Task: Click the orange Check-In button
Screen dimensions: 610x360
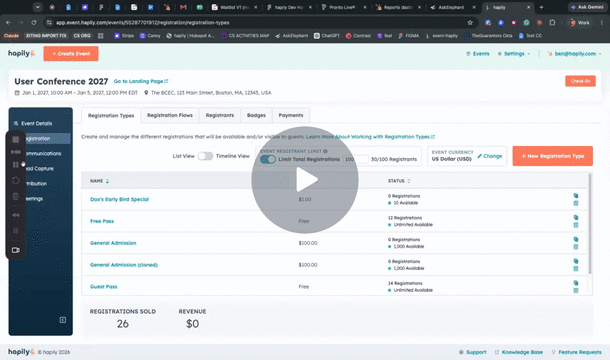Action: click(x=580, y=81)
